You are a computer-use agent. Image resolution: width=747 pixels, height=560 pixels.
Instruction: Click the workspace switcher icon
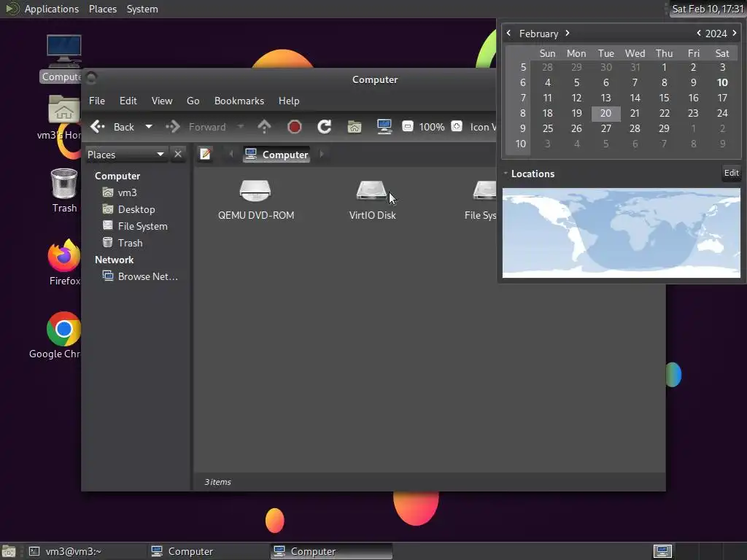pos(662,551)
